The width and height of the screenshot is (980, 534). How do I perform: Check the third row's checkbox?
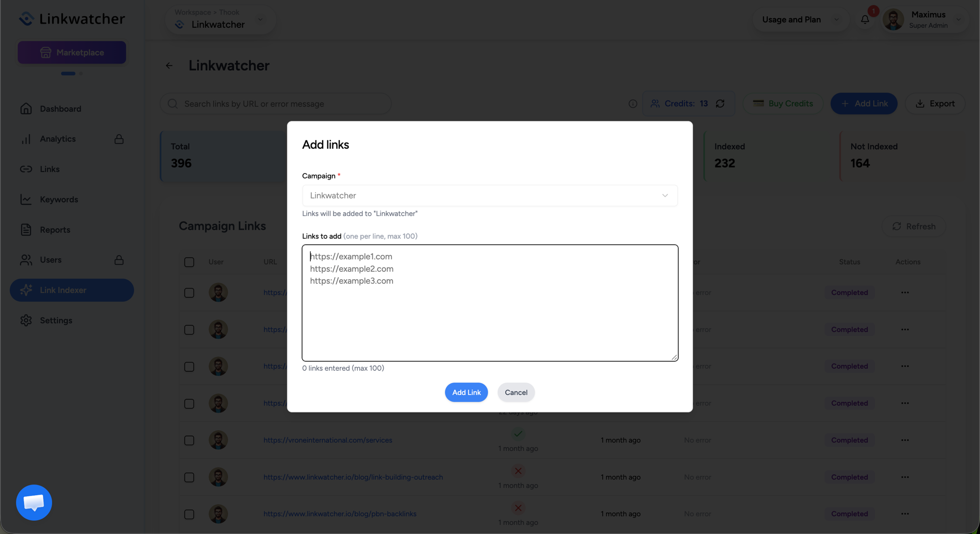click(x=189, y=367)
